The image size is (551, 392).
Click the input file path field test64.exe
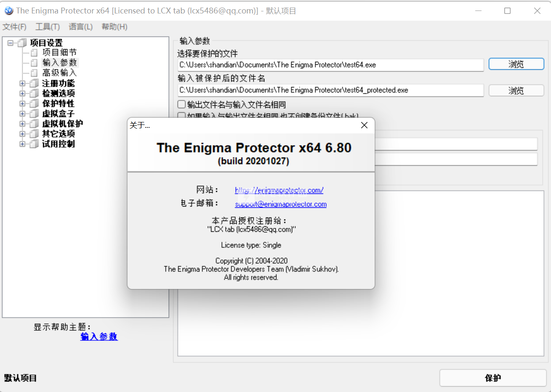330,65
